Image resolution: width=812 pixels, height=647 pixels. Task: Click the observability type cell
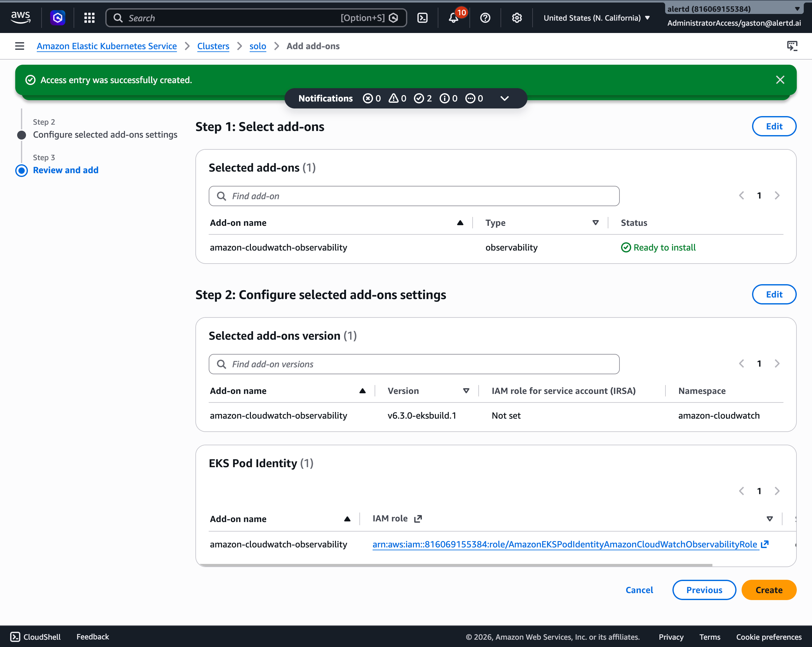(511, 247)
